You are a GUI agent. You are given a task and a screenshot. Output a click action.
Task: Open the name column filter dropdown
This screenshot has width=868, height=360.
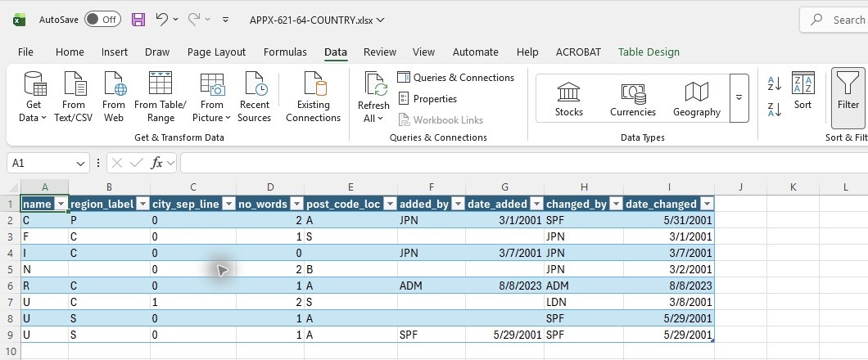pos(61,204)
